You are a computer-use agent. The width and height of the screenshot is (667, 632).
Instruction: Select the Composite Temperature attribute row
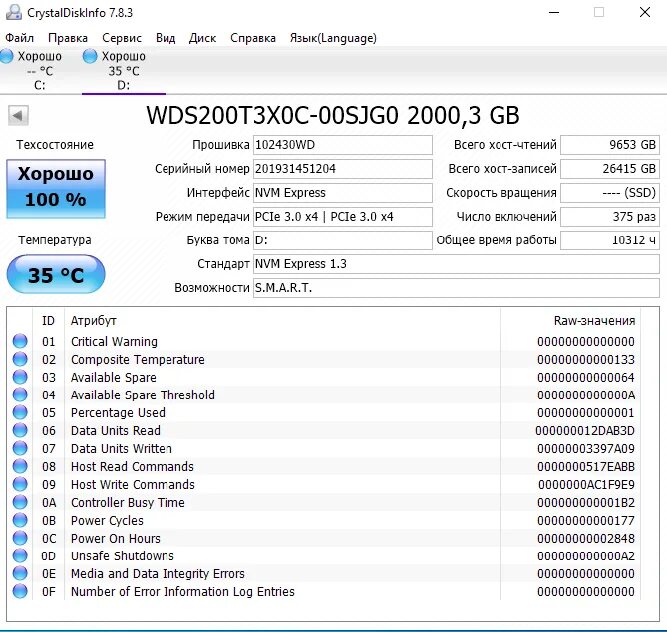point(325,359)
